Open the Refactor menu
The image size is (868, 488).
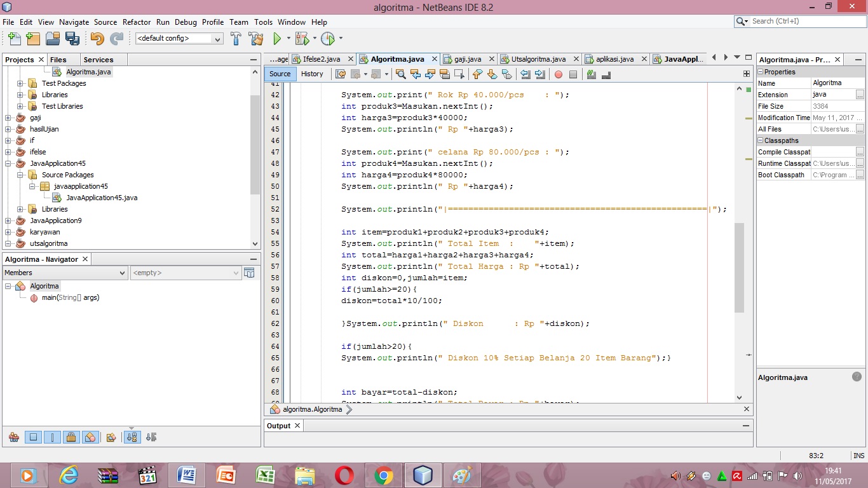pyautogui.click(x=136, y=22)
